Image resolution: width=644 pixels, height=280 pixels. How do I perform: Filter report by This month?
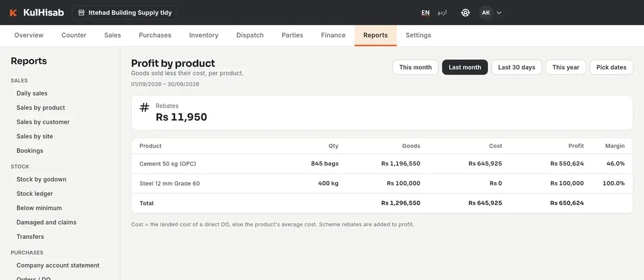tap(415, 67)
